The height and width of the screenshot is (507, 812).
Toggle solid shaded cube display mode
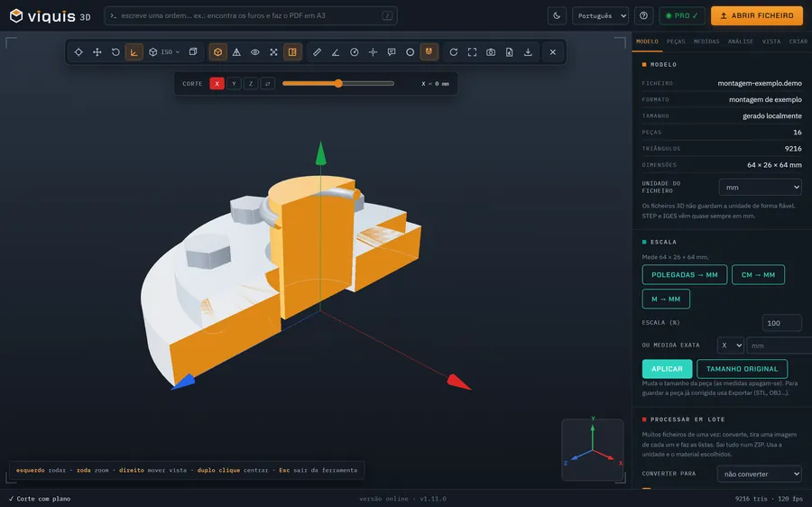[218, 52]
